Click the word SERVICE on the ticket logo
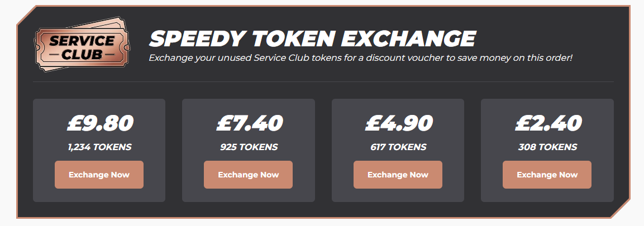644x226 pixels. click(82, 41)
